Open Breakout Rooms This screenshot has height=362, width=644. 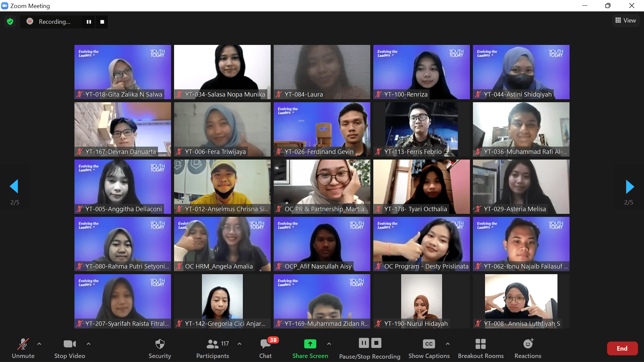coord(481,348)
